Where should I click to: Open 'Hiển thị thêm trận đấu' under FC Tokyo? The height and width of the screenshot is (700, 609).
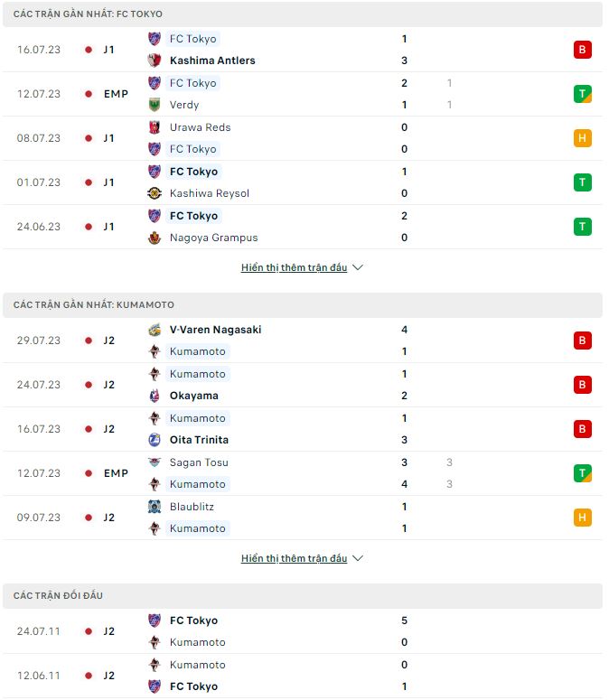point(294,267)
